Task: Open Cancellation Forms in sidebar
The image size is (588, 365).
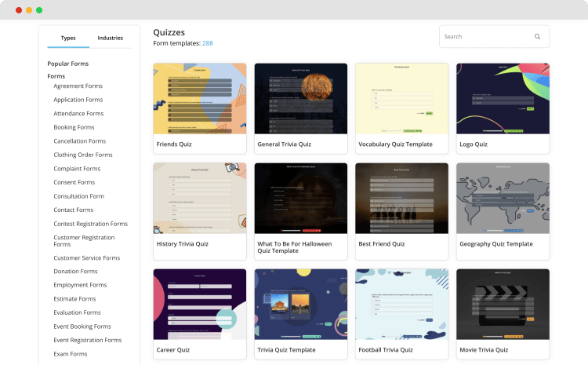Action: pyautogui.click(x=79, y=141)
